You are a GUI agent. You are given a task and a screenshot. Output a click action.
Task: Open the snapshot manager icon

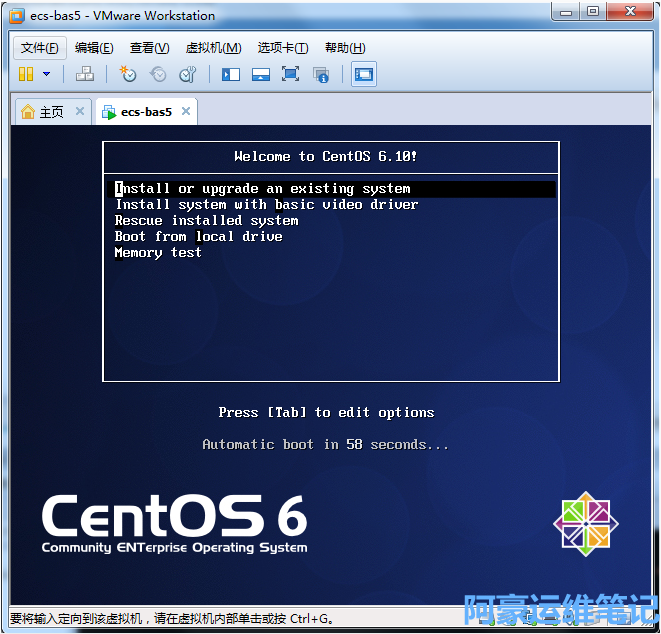(187, 74)
